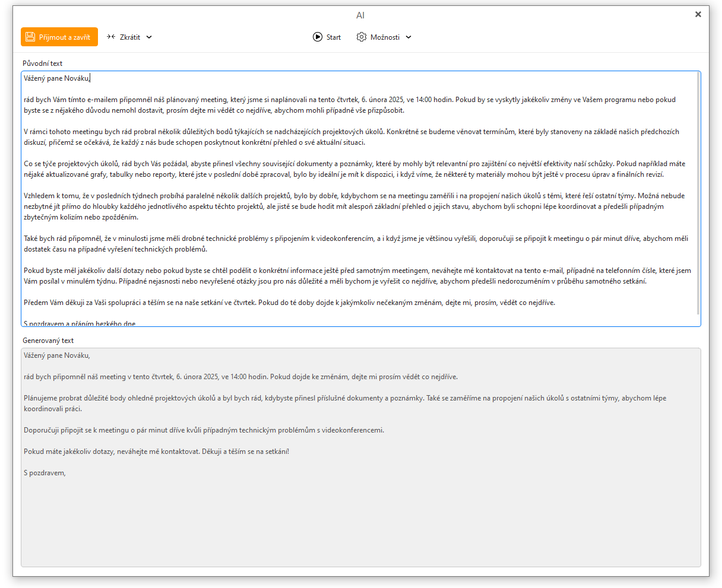The height and width of the screenshot is (588, 722).
Task: Close the AI dialog with X
Action: coord(698,14)
